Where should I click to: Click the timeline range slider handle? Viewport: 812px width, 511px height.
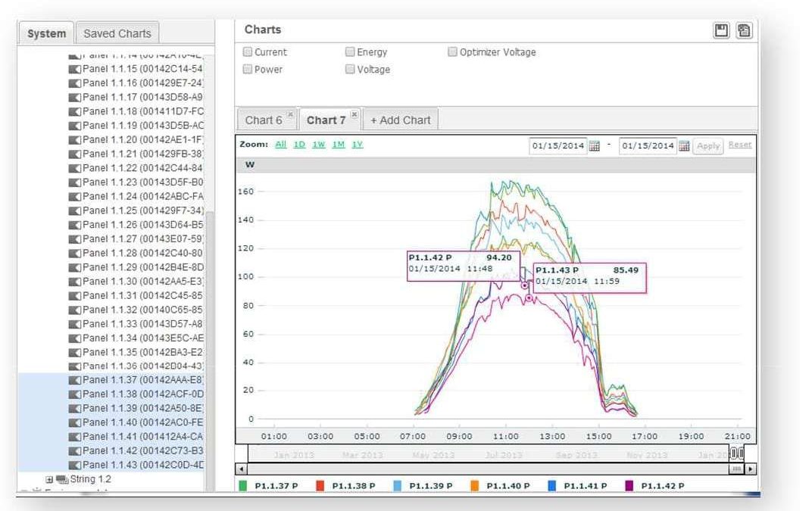737,453
